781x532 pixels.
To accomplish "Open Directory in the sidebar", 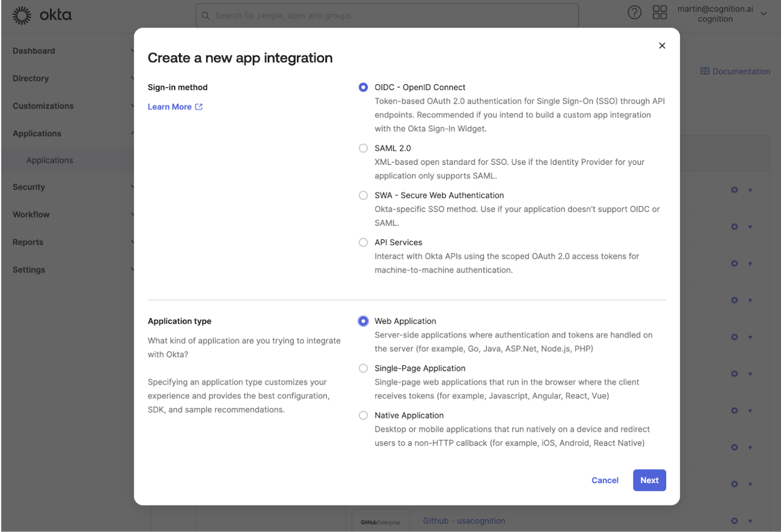I will click(31, 78).
